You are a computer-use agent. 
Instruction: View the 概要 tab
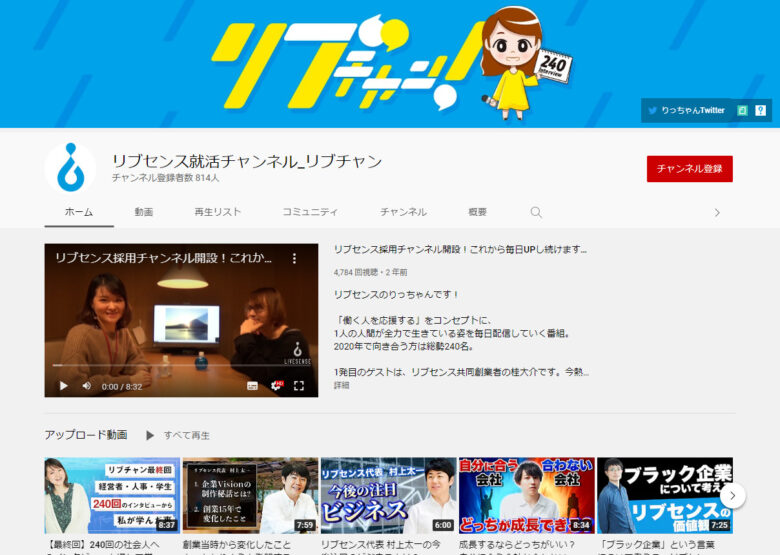click(478, 212)
